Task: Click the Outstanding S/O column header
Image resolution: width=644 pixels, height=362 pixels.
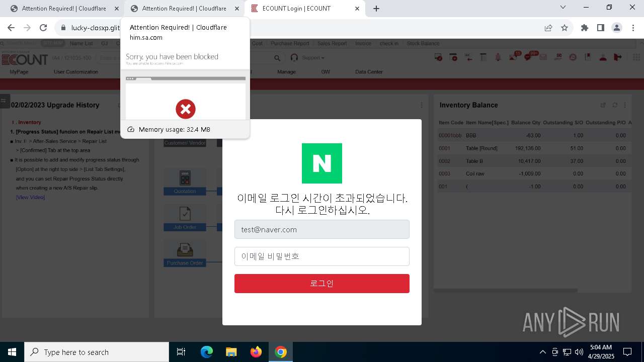Action: (x=563, y=123)
